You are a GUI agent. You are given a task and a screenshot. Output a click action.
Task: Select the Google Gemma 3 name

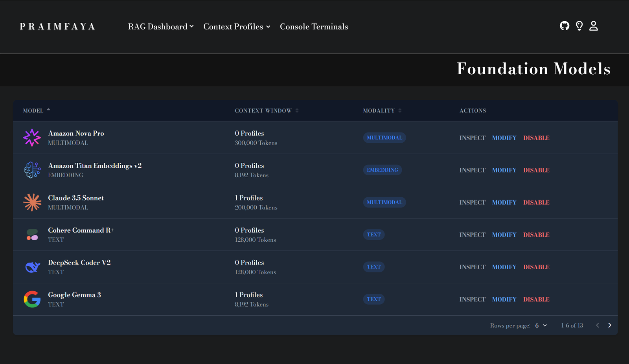pos(74,295)
